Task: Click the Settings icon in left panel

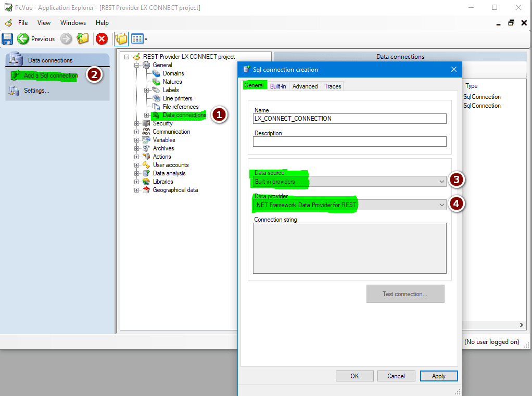Action: tap(14, 91)
